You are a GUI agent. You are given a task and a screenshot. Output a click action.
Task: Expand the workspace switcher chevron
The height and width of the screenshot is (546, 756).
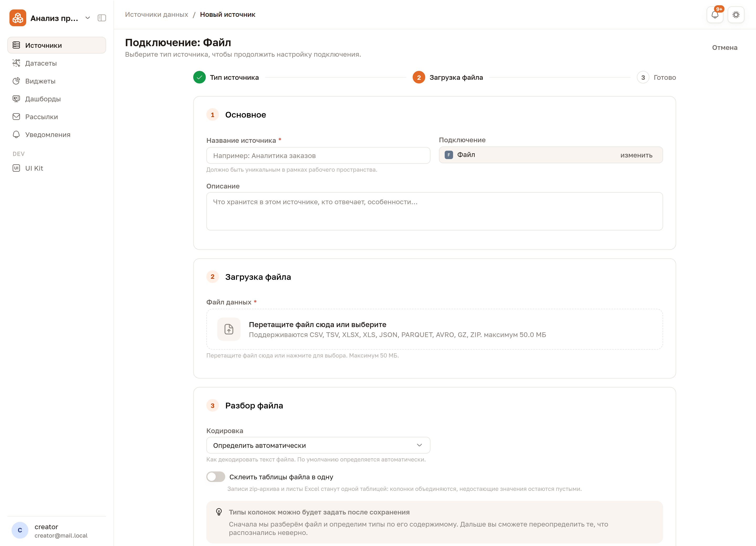88,18
